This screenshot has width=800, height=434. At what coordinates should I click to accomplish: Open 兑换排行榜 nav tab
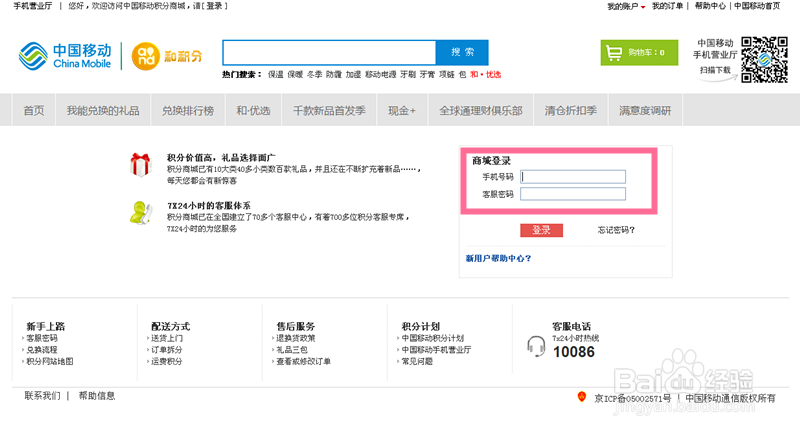(188, 110)
